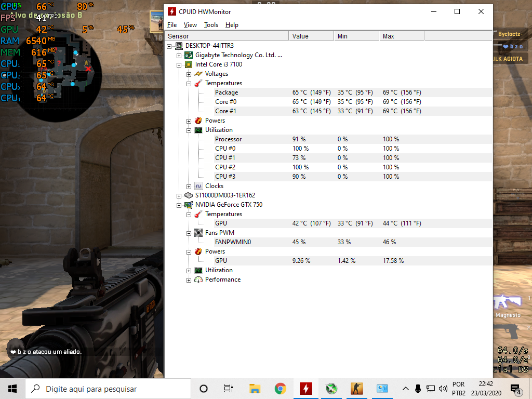This screenshot has height=399, width=532.
Task: Click the graph icon beside GPU Utilization
Action: (198, 270)
